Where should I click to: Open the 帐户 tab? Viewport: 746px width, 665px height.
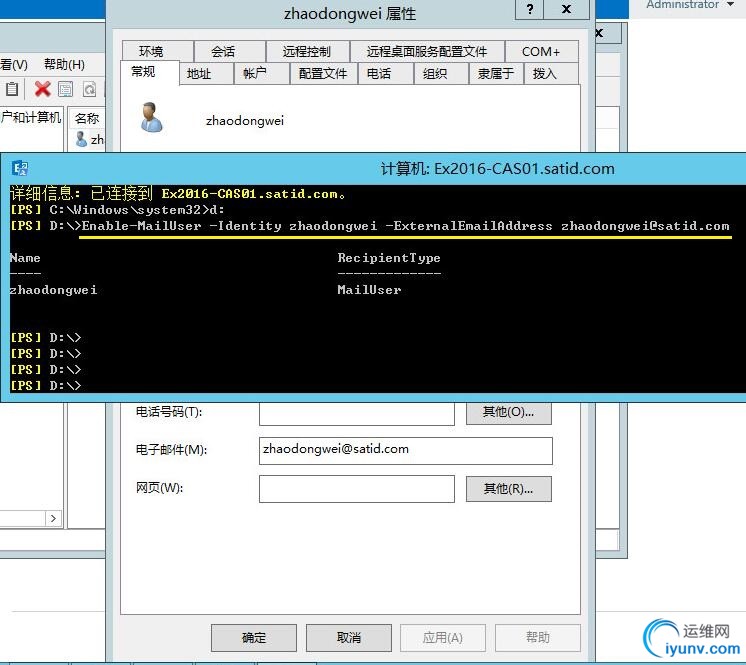coord(262,74)
